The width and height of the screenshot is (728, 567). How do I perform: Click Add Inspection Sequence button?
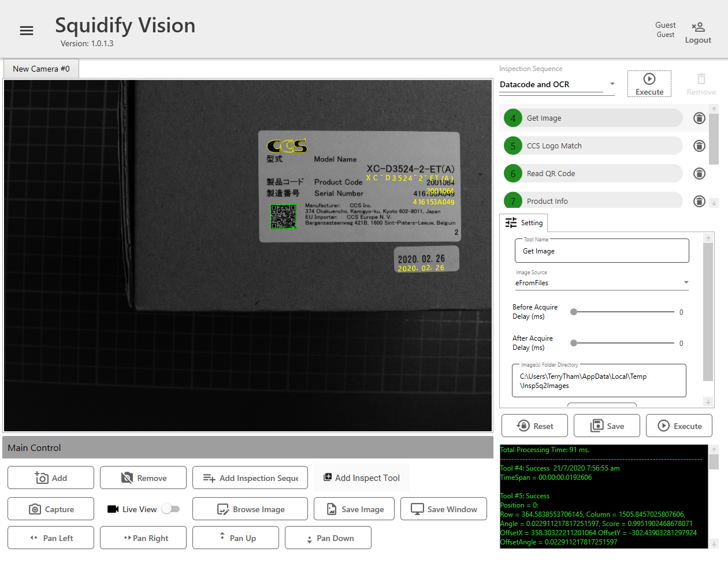pos(250,478)
